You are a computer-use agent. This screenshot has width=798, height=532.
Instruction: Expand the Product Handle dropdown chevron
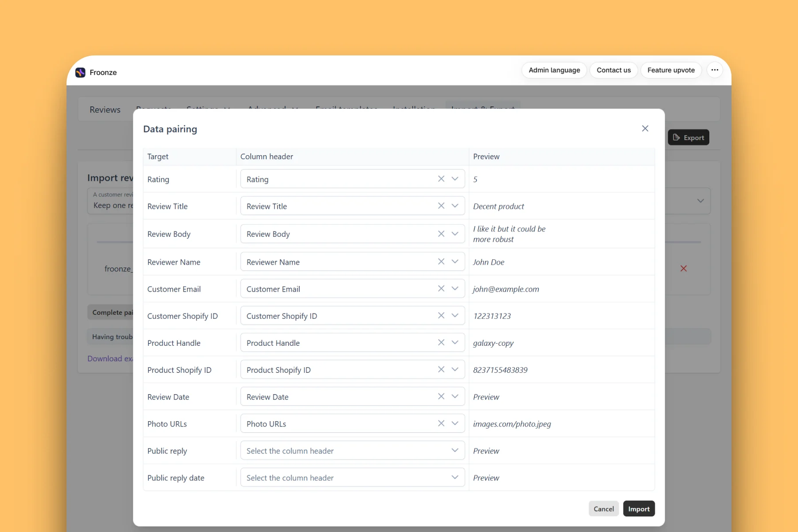point(455,343)
